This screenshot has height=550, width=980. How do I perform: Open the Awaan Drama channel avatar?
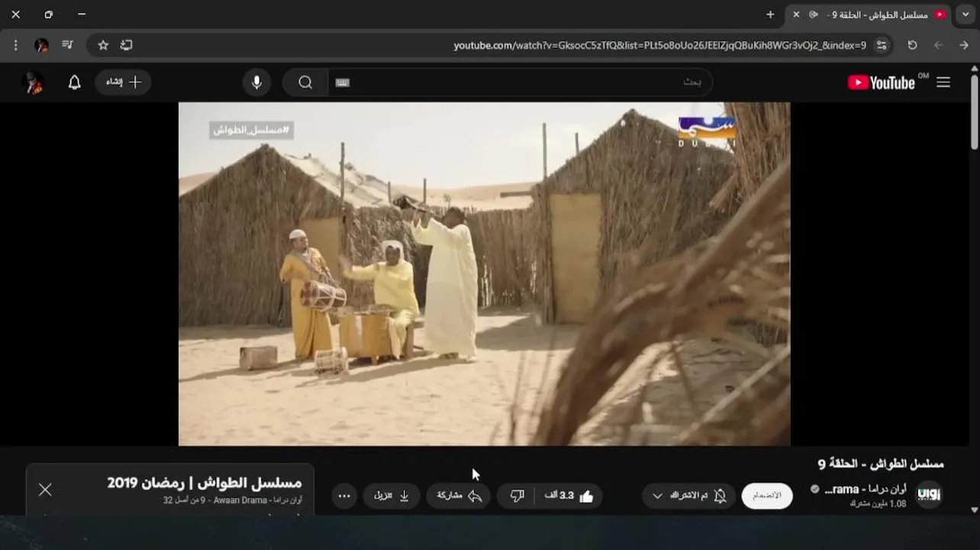[x=929, y=495]
